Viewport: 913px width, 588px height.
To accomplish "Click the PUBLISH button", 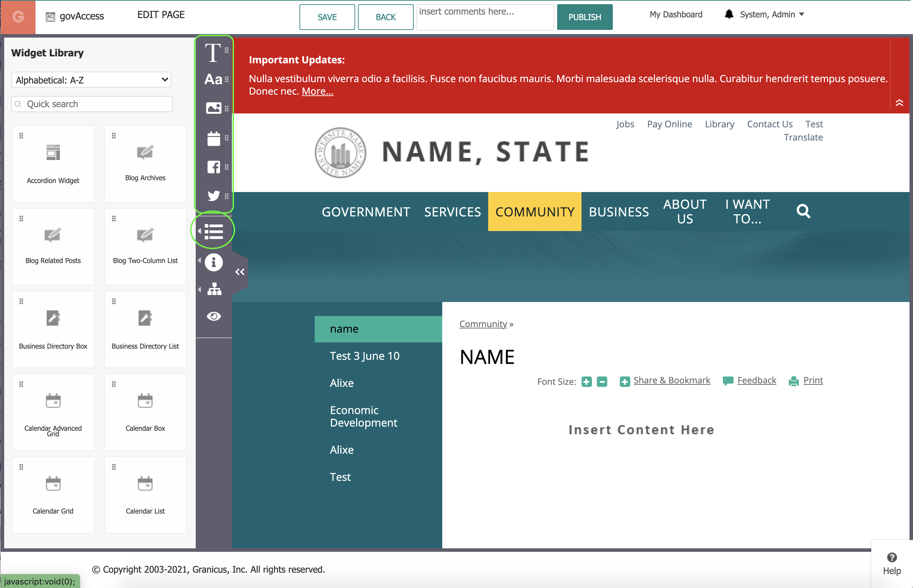I will click(x=585, y=17).
